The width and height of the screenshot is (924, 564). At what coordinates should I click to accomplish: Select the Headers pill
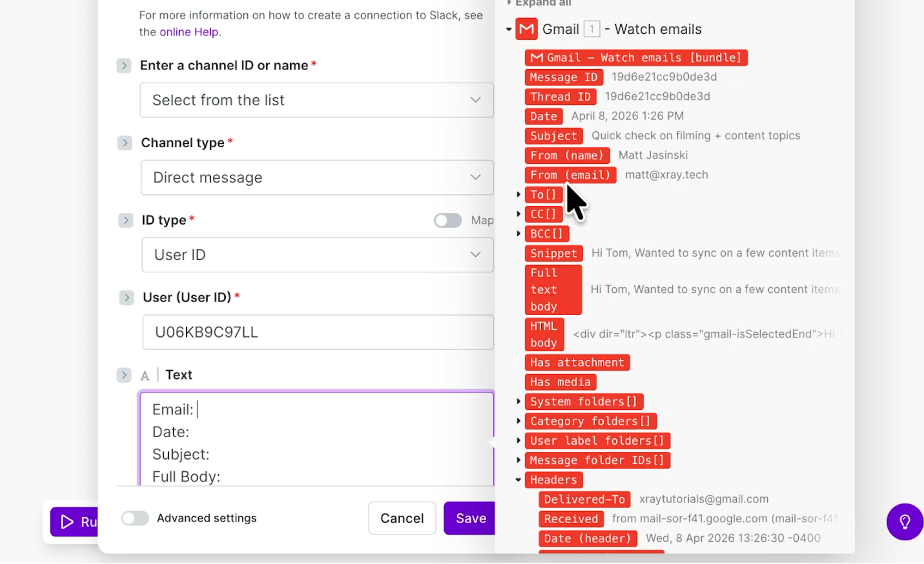pyautogui.click(x=554, y=480)
